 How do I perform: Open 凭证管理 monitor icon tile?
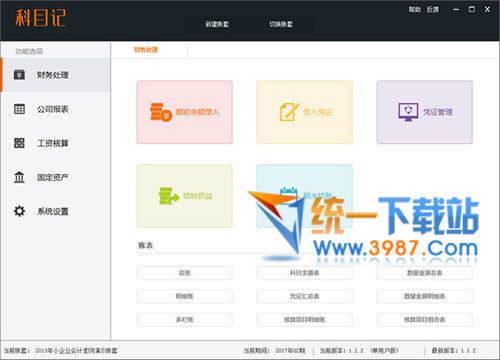click(x=424, y=112)
